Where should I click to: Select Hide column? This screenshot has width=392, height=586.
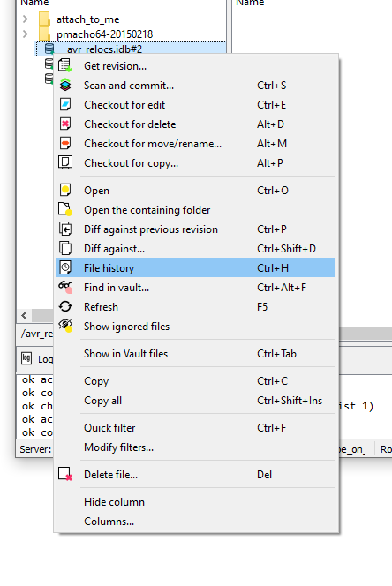click(195, 501)
